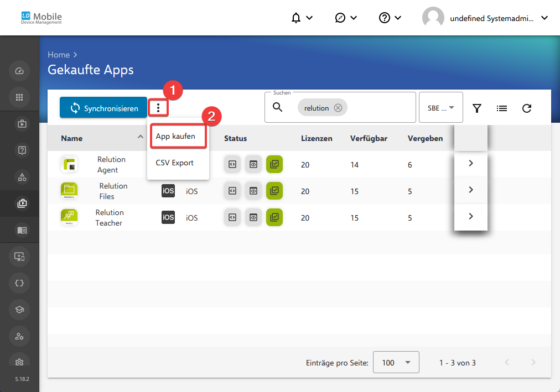
Task: Sort by the Name column header
Action: click(72, 138)
